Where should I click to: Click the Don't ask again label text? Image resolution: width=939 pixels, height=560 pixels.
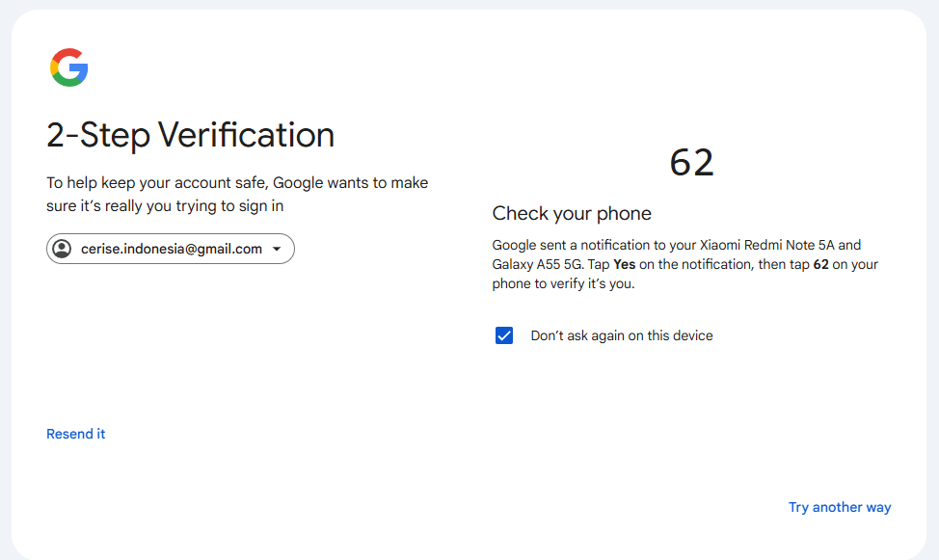[x=622, y=335]
